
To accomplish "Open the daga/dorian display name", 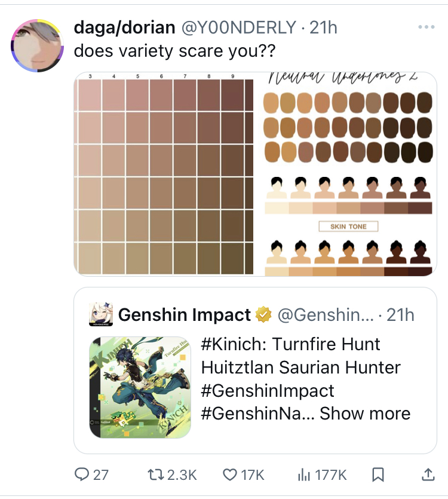I will click(124, 27).
